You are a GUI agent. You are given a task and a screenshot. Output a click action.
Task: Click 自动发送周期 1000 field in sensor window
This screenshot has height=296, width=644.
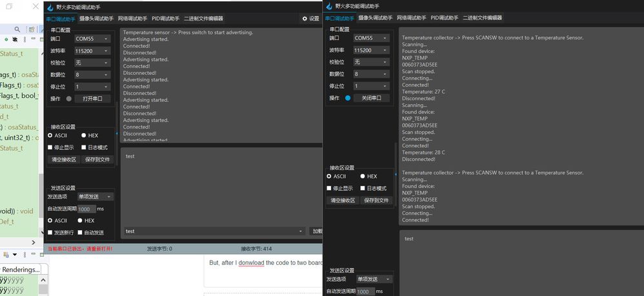click(x=86, y=209)
